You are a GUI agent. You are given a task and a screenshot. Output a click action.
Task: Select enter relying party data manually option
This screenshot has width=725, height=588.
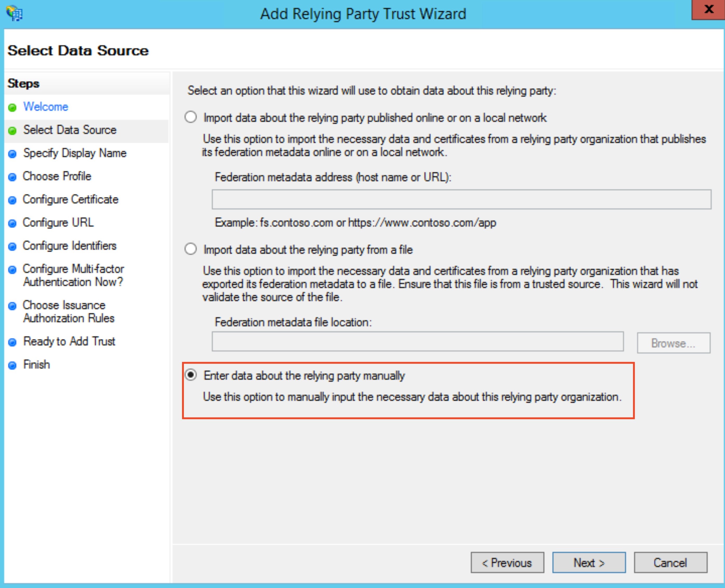click(191, 375)
